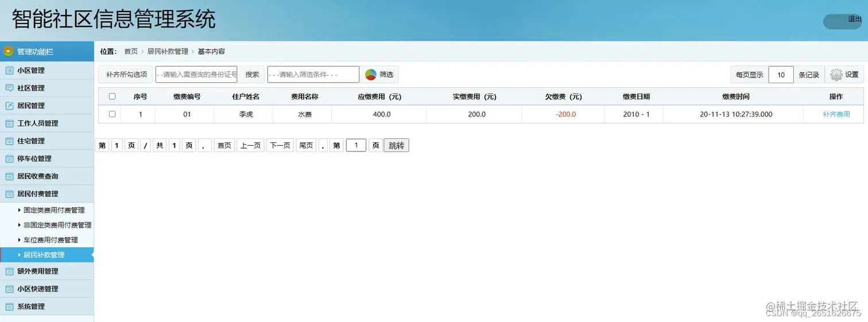
Task: Click the icon beside 停车位管理
Action: (x=9, y=159)
